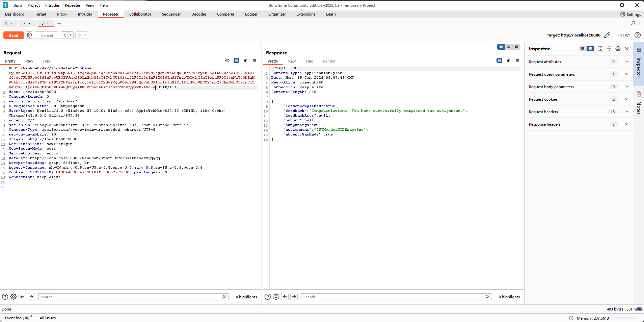
Task: Add a new Repeater tab
Action: 59,23
